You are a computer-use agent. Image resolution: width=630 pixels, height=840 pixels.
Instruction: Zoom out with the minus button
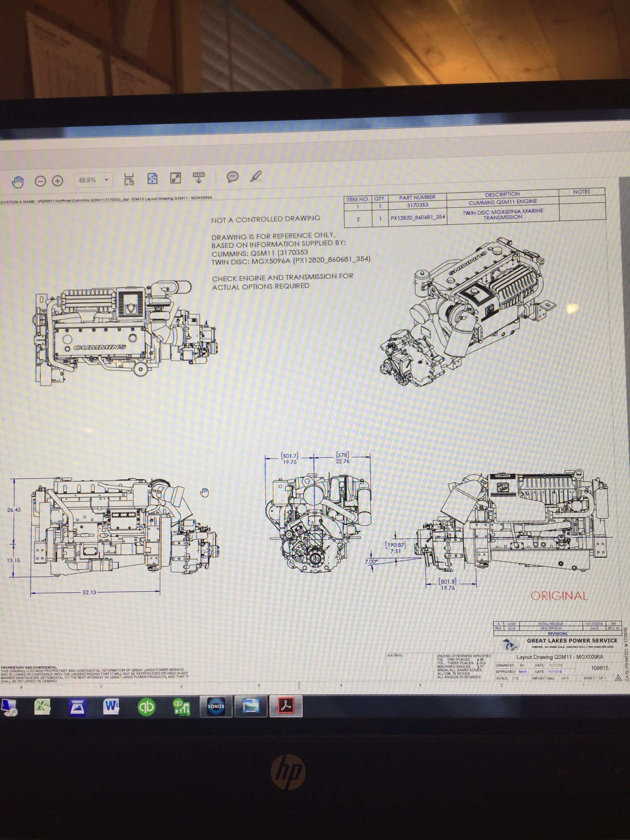point(40,181)
